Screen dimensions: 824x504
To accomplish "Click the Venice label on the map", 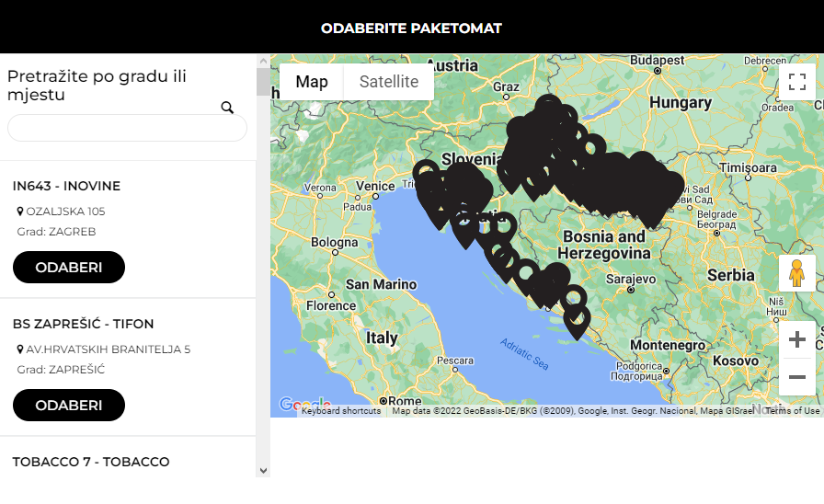I will pyautogui.click(x=375, y=186).
